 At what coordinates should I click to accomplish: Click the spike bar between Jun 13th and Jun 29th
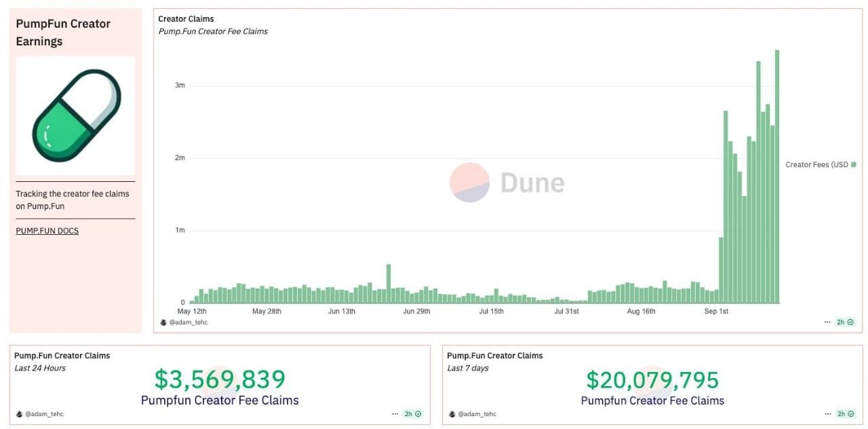[x=389, y=284]
